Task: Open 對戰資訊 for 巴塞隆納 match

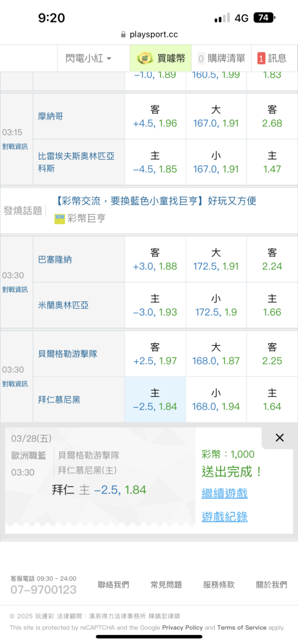Action: click(15, 290)
